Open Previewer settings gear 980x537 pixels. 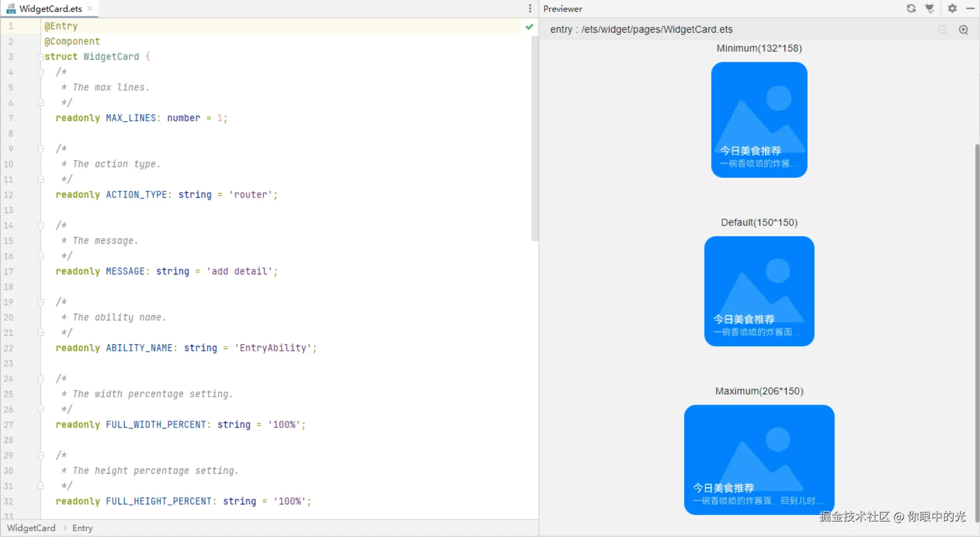click(x=952, y=9)
